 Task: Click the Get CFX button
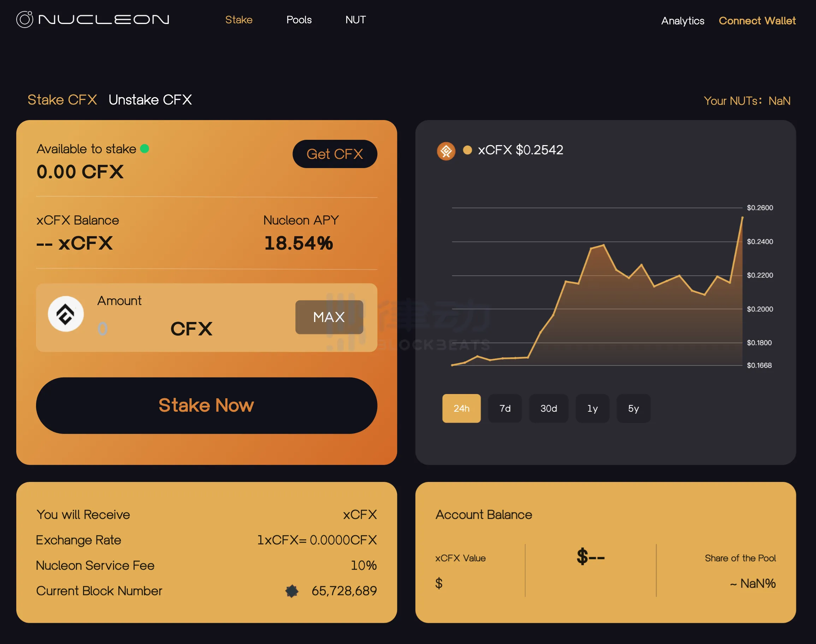[x=335, y=154]
